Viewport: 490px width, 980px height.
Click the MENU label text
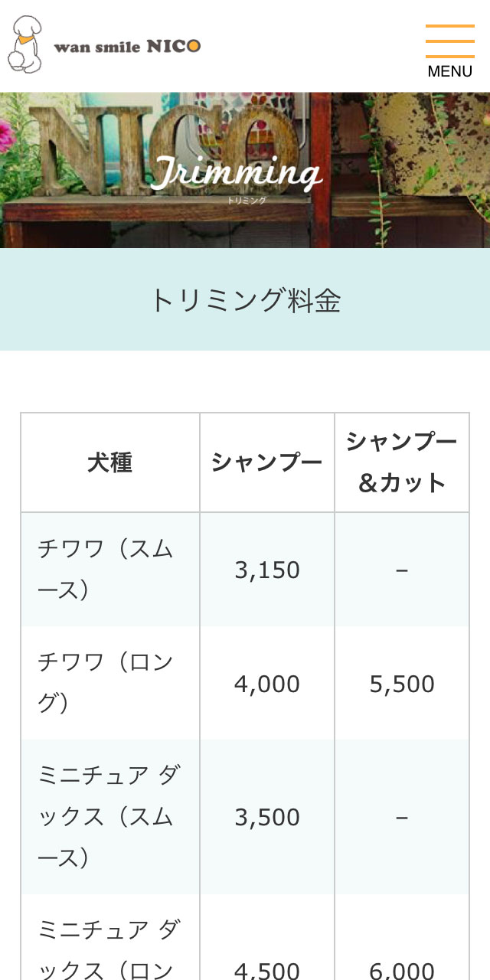(449, 71)
